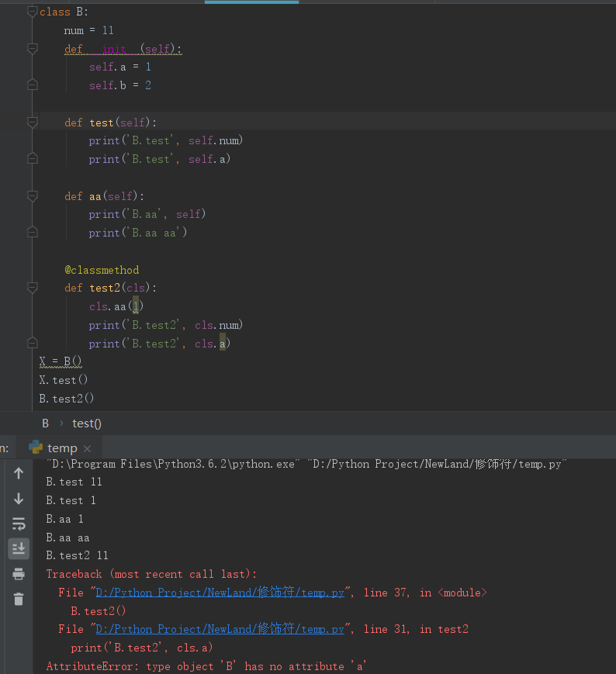This screenshot has width=616, height=674.
Task: Click 'def test2(cls):' definition line
Action: (x=110, y=288)
